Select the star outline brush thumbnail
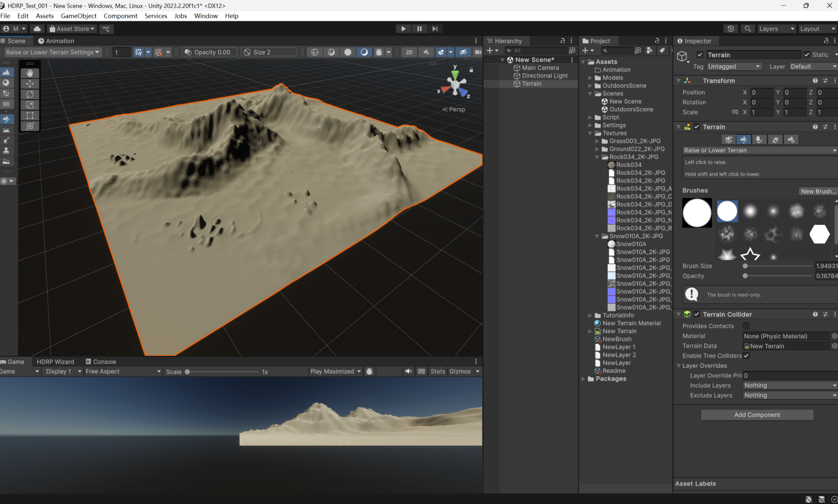This screenshot has width=838, height=504. tap(750, 254)
